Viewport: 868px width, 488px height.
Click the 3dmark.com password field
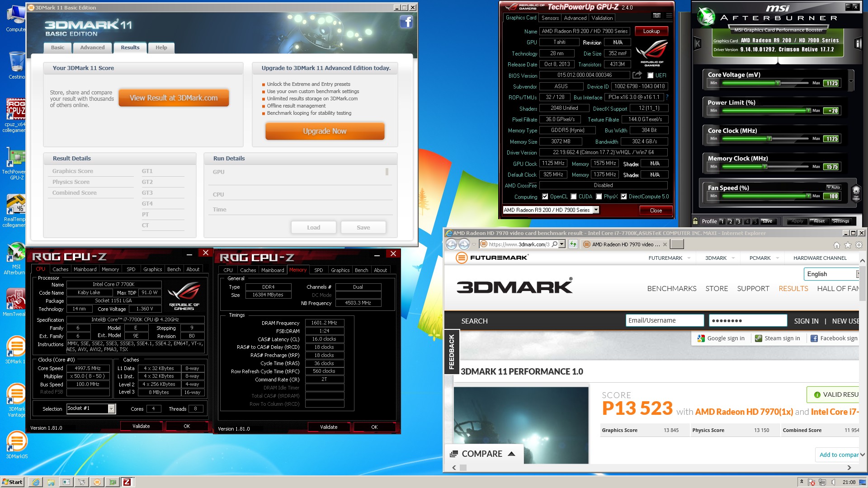(x=748, y=320)
